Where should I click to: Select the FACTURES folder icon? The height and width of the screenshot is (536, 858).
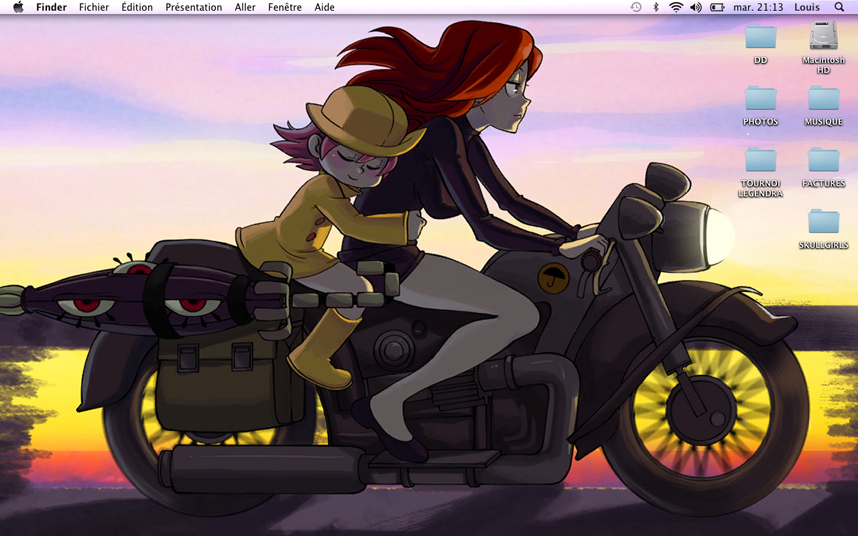(x=824, y=160)
